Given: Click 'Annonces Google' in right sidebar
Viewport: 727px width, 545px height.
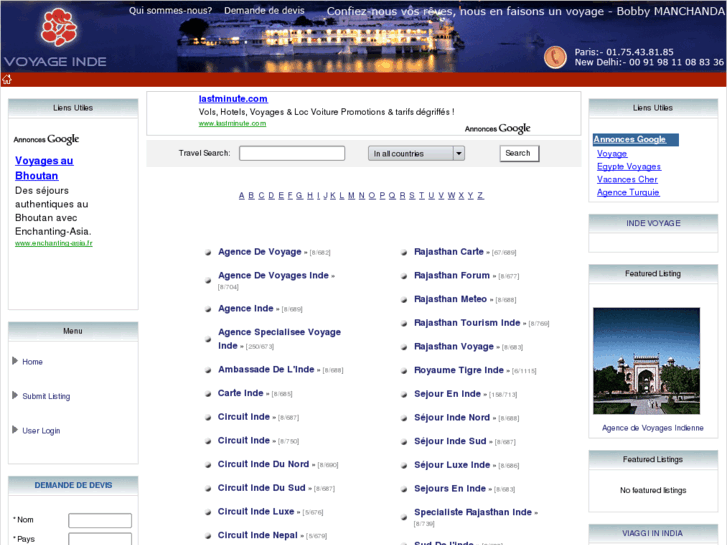Looking at the screenshot, I should [x=630, y=139].
